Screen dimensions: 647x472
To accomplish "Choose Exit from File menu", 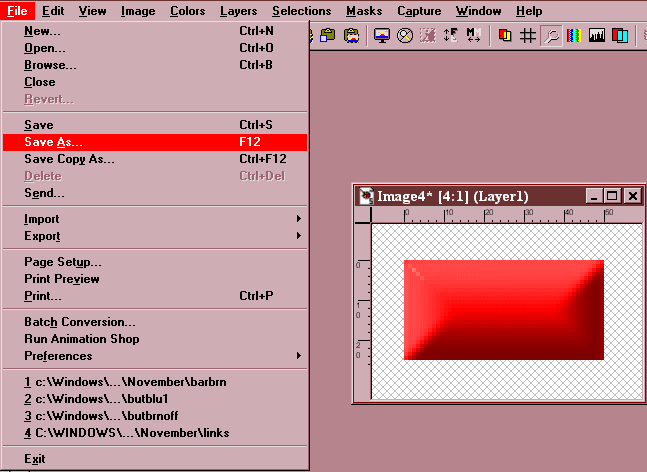I will click(155, 459).
